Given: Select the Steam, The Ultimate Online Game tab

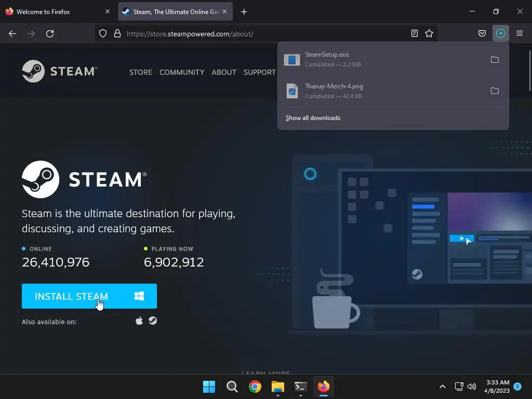Looking at the screenshot, I should (x=175, y=11).
